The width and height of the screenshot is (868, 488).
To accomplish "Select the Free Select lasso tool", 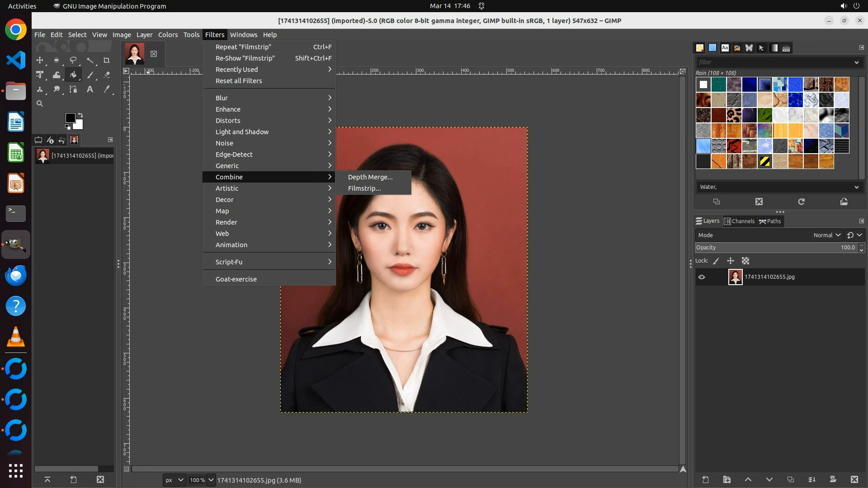I will coord(73,60).
